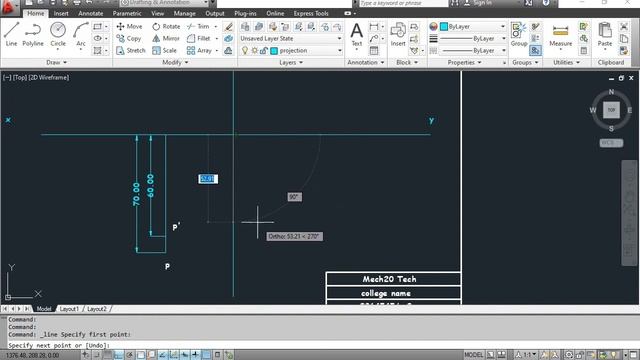Click the Group tool
The width and height of the screenshot is (640, 360).
(x=519, y=34)
